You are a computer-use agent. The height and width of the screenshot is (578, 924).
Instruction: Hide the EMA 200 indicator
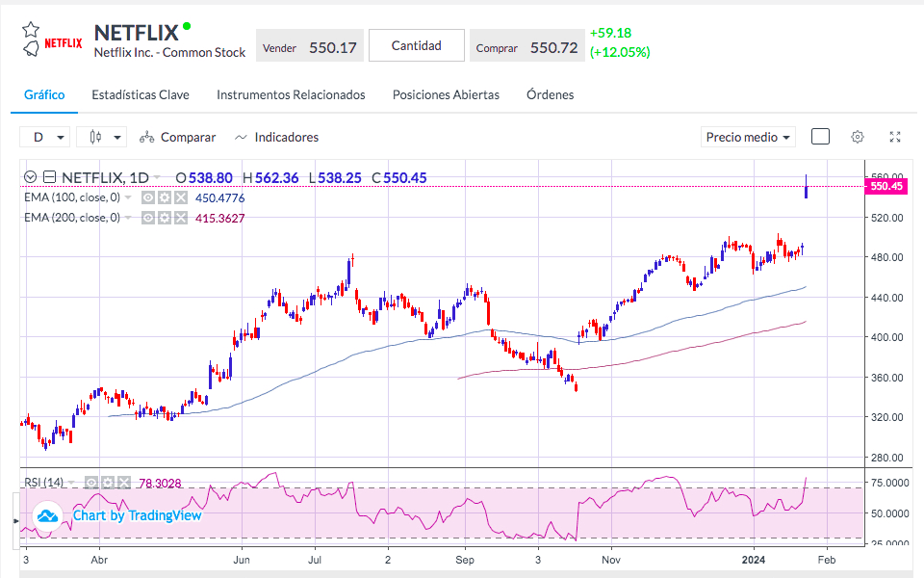tap(148, 218)
